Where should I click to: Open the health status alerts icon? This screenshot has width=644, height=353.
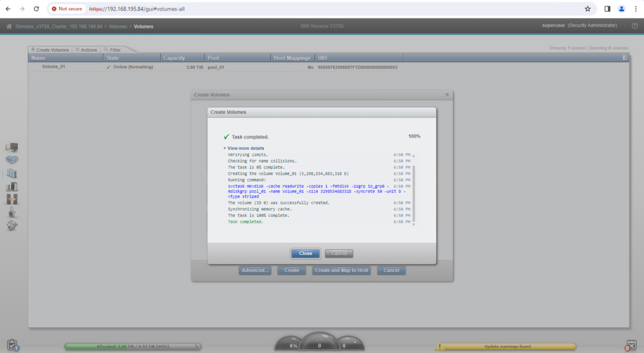click(631, 345)
